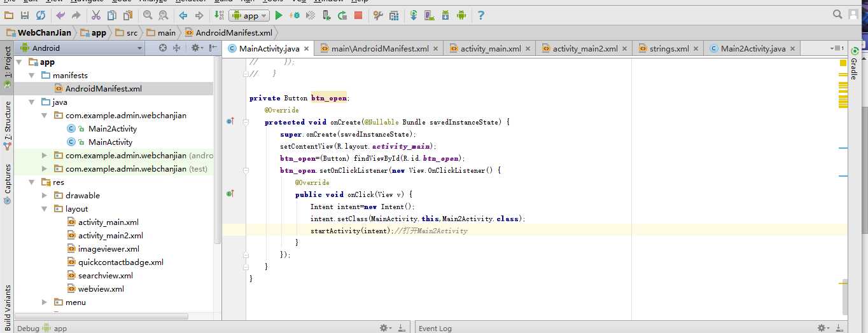Open the AVD Manager device icon
This screenshot has width=868, height=333.
[430, 15]
